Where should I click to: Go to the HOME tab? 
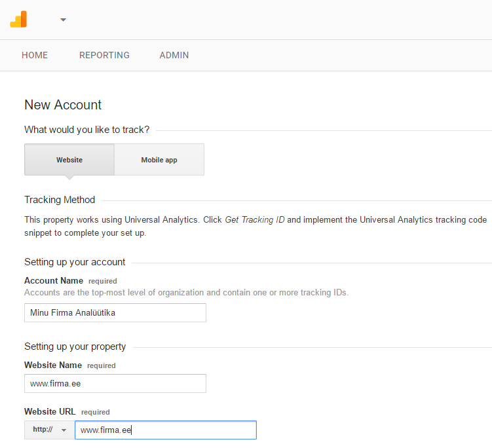tap(35, 55)
